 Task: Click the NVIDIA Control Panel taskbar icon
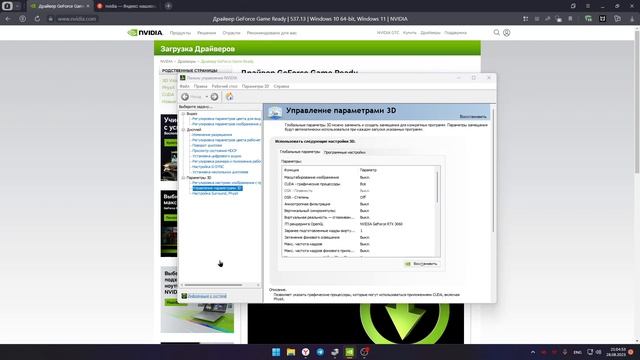[350, 352]
